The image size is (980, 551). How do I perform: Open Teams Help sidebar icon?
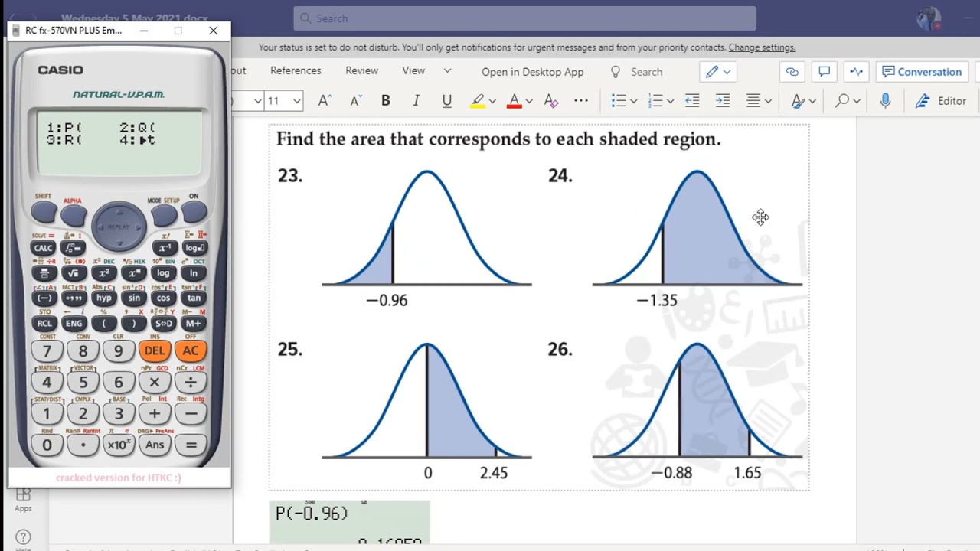[x=23, y=540]
